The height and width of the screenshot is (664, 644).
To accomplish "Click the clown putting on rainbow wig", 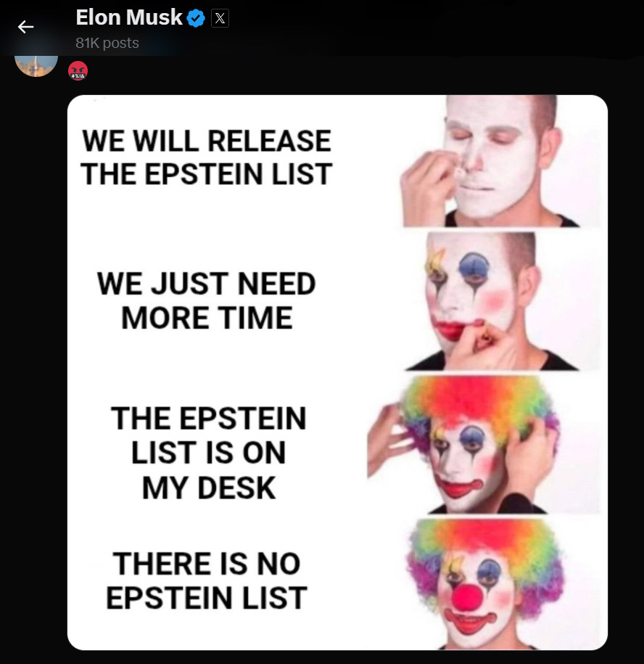I will [x=484, y=445].
